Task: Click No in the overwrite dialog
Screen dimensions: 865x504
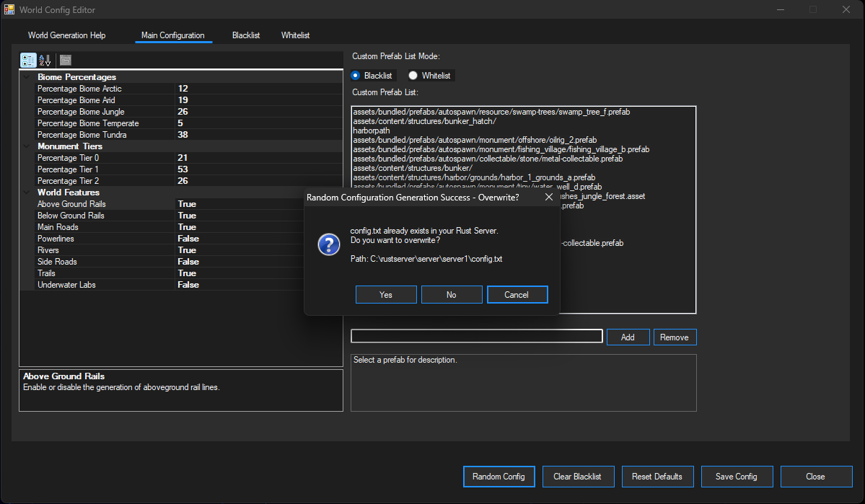Action: (451, 294)
